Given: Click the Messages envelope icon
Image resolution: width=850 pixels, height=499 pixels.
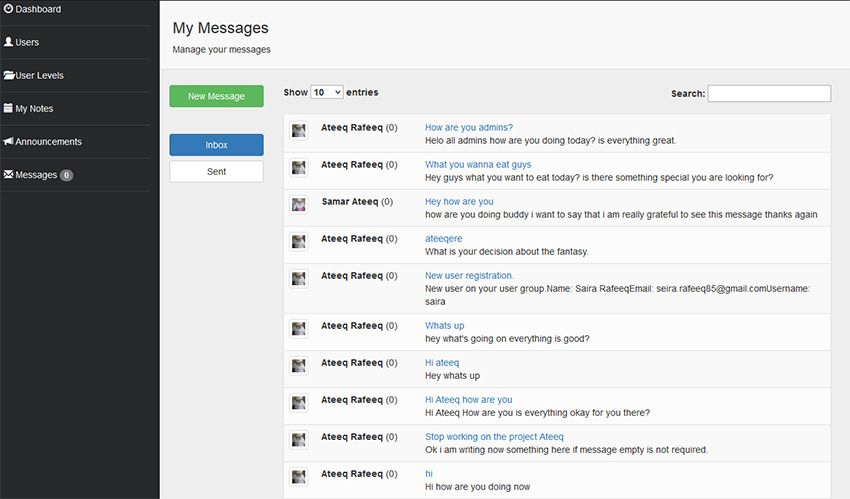Looking at the screenshot, I should coord(9,174).
